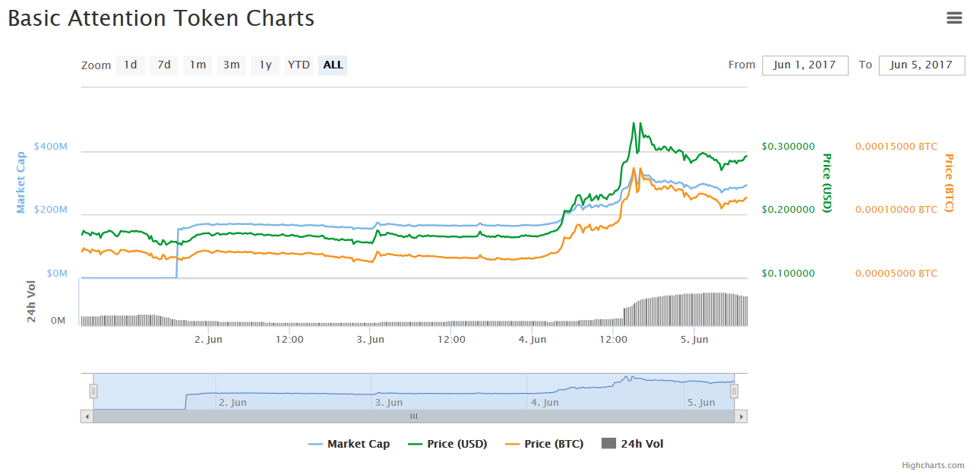Open the chart context menu hamburger icon
This screenshot has height=475, width=980.
(954, 17)
